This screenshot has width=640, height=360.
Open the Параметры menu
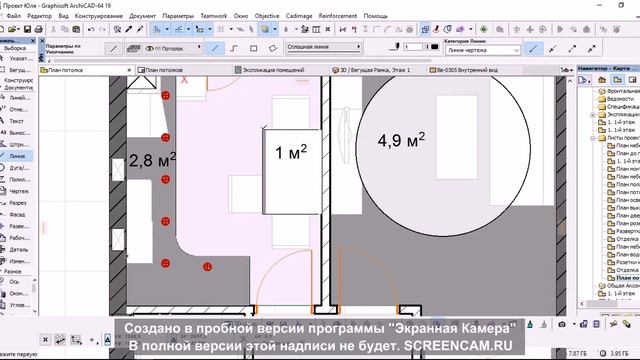178,16
